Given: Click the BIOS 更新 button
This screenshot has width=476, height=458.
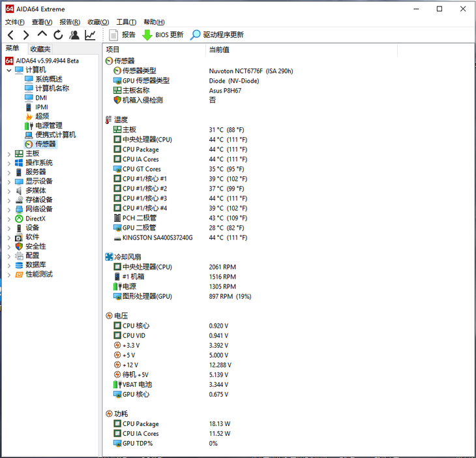Looking at the screenshot, I should point(163,35).
